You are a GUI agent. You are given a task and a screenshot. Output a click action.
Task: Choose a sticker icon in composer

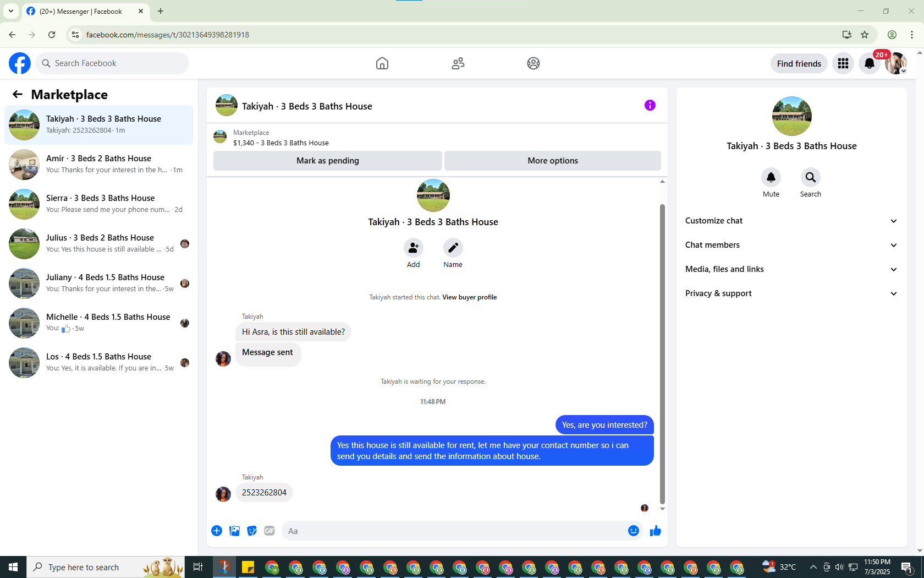[252, 531]
